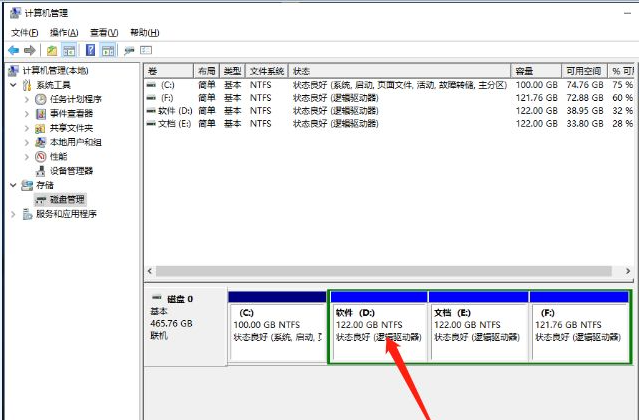Click the key-shaped toolbar icon

point(129,51)
